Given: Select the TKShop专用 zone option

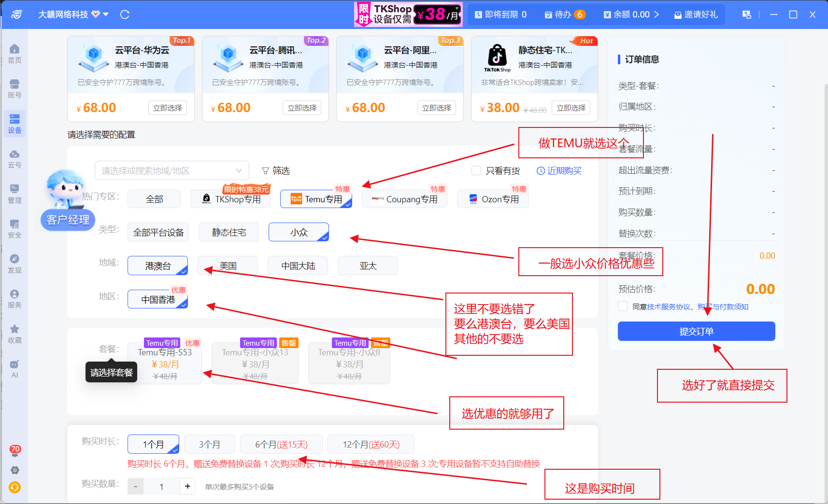Looking at the screenshot, I should pyautogui.click(x=230, y=199).
